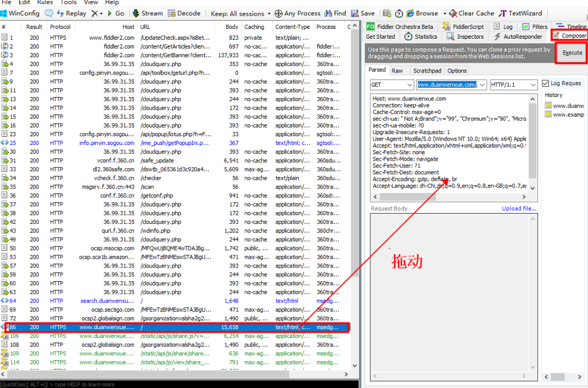Viewport: 588px width, 388px height.
Task: Click the Save toolbar icon
Action: pyautogui.click(x=355, y=13)
